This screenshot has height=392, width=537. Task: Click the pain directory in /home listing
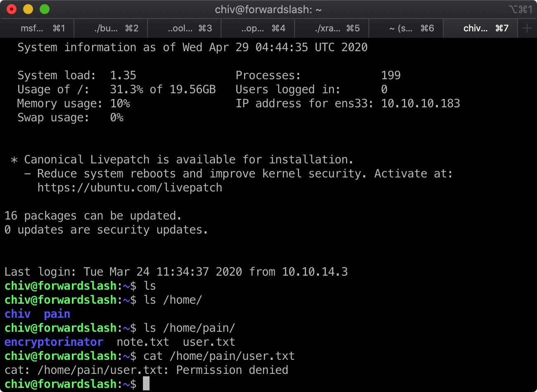click(57, 314)
